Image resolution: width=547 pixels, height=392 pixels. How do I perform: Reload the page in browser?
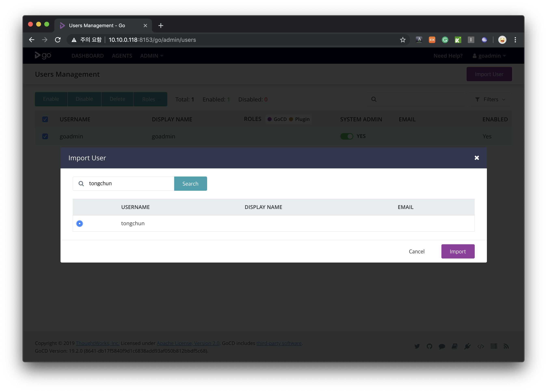(x=58, y=40)
